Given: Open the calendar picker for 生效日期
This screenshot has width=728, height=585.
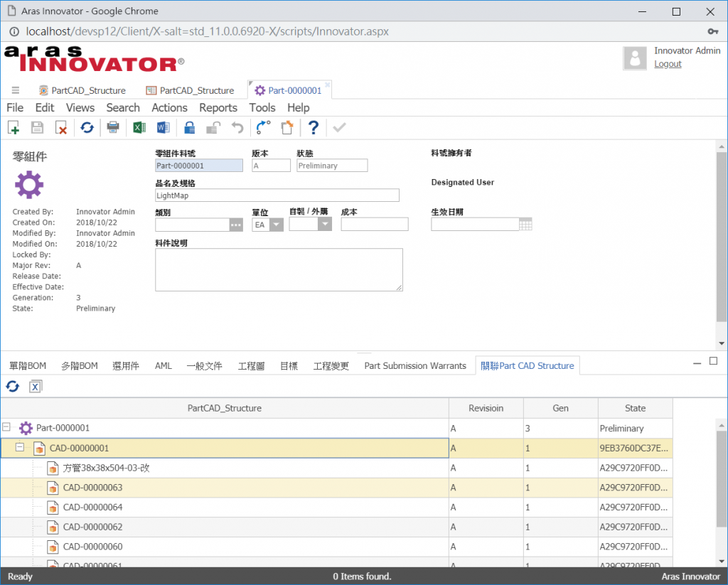Looking at the screenshot, I should point(525,224).
